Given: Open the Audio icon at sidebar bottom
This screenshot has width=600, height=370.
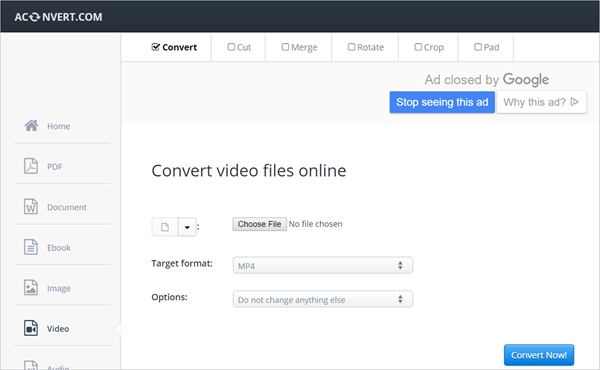Looking at the screenshot, I should point(31,365).
